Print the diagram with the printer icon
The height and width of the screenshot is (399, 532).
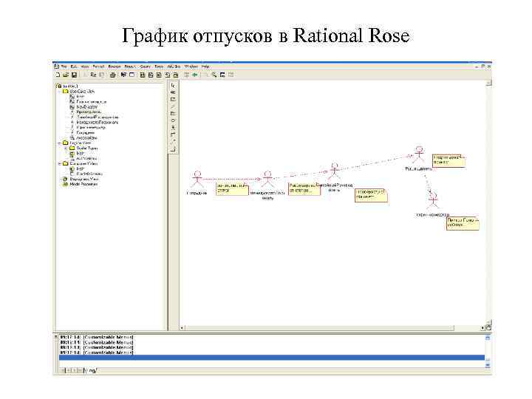112,75
